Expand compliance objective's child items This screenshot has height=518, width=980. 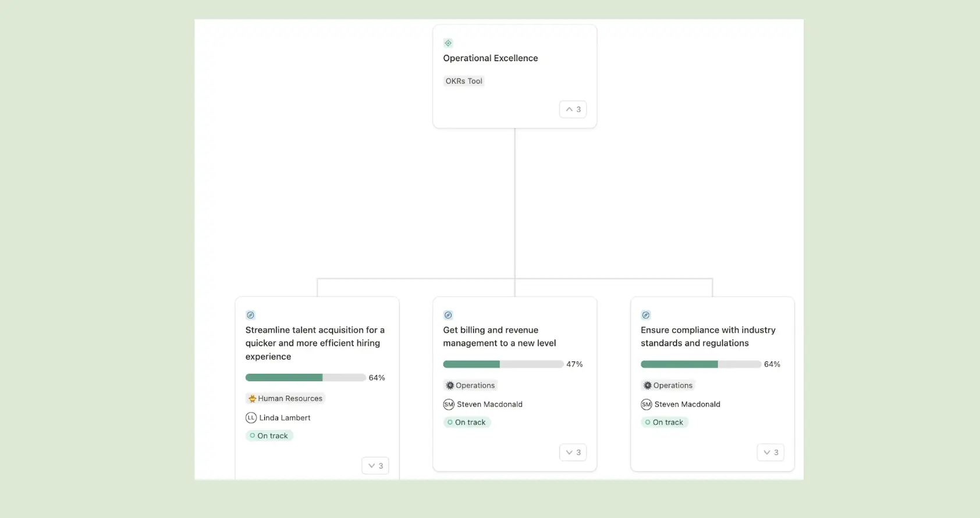[770, 452]
